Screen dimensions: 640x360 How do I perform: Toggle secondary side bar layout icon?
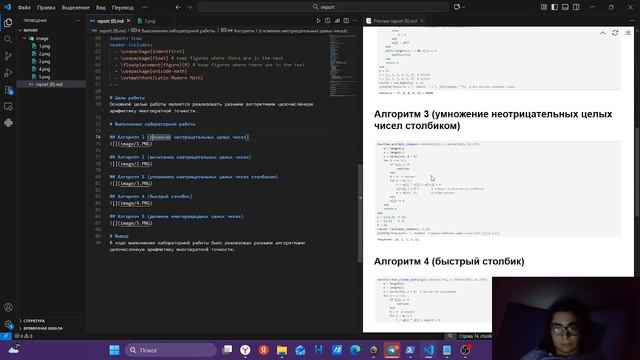[576, 7]
